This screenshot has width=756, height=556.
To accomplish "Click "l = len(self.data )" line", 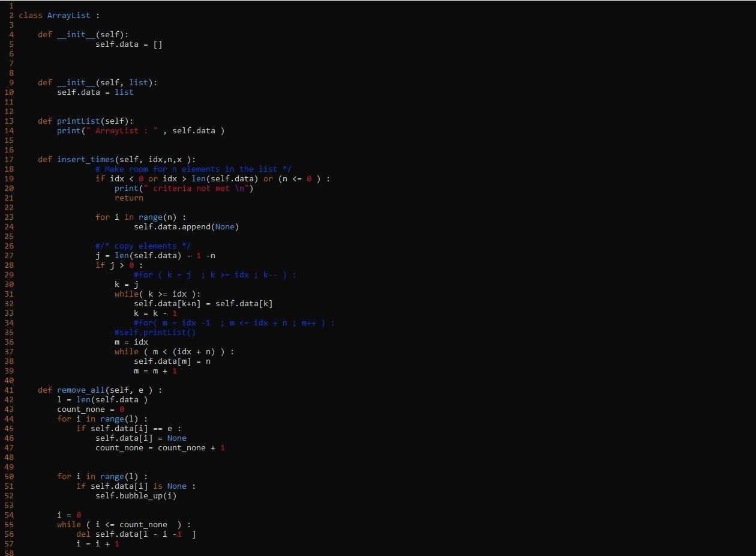I will click(103, 400).
